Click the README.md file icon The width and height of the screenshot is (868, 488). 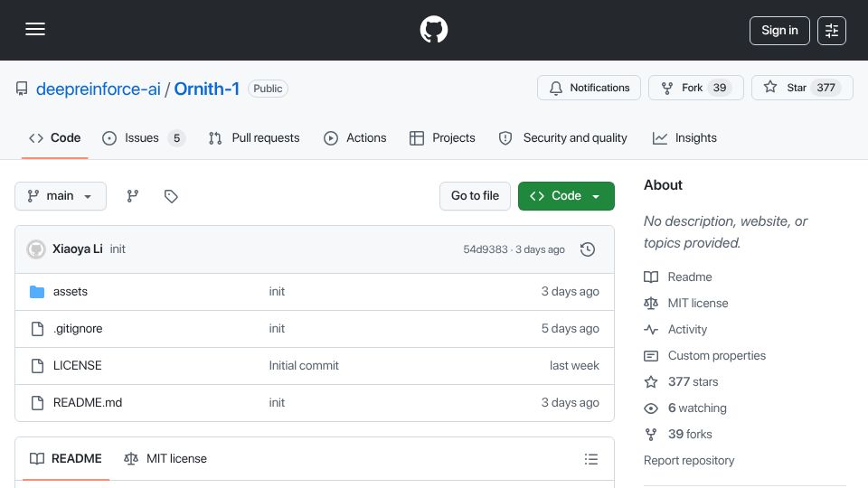(37, 403)
